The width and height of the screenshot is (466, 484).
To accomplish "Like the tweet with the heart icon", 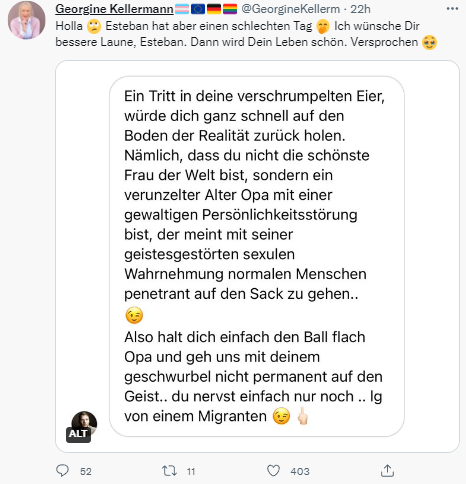I will tap(273, 471).
